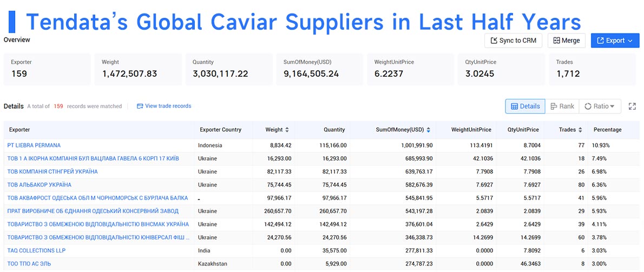Select the QtyUnitPrice 3.0245 overview card
Image resolution: width=644 pixels, height=272 pixels.
pos(502,69)
